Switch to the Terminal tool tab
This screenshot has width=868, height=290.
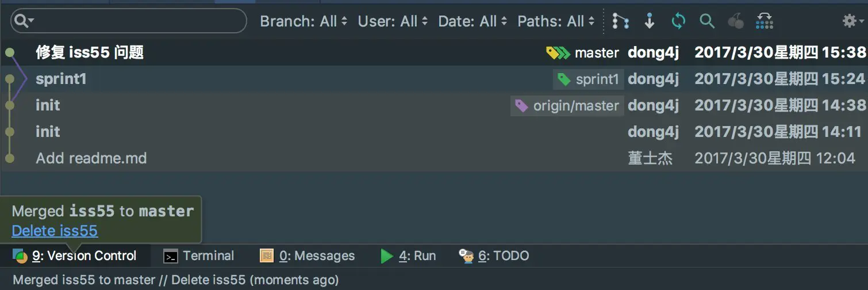pyautogui.click(x=199, y=256)
